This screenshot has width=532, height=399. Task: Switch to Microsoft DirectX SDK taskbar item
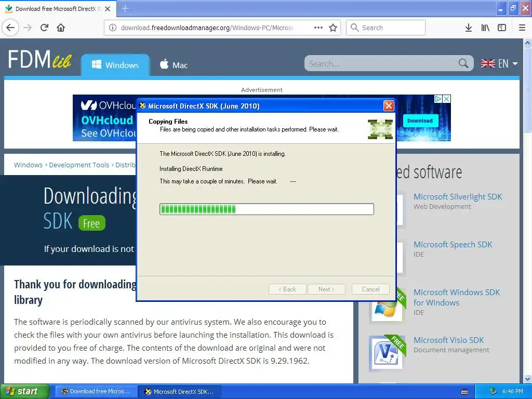(x=180, y=391)
